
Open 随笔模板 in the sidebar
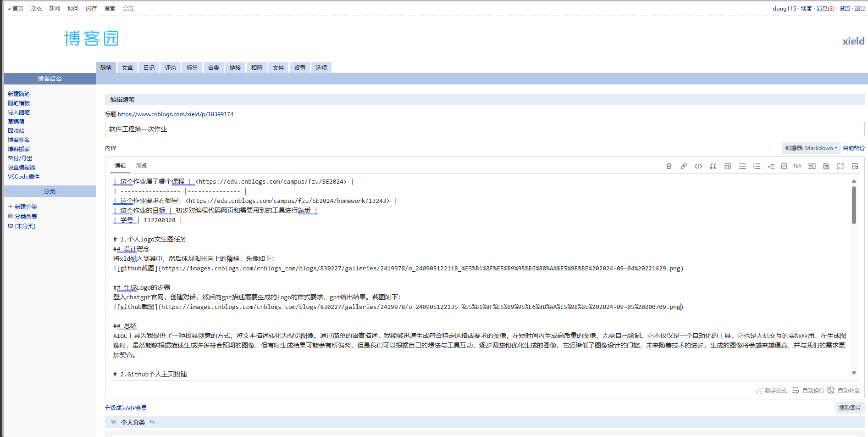pos(19,103)
